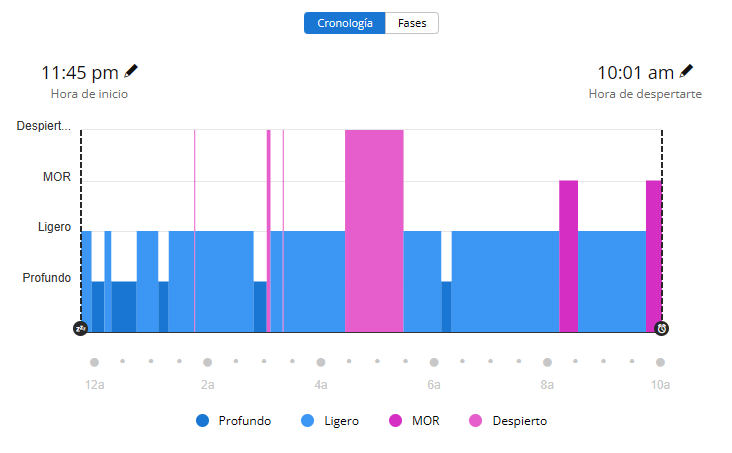Click the 10a timeline marker dot
Image resolution: width=732 pixels, height=453 pixels.
pyautogui.click(x=660, y=362)
